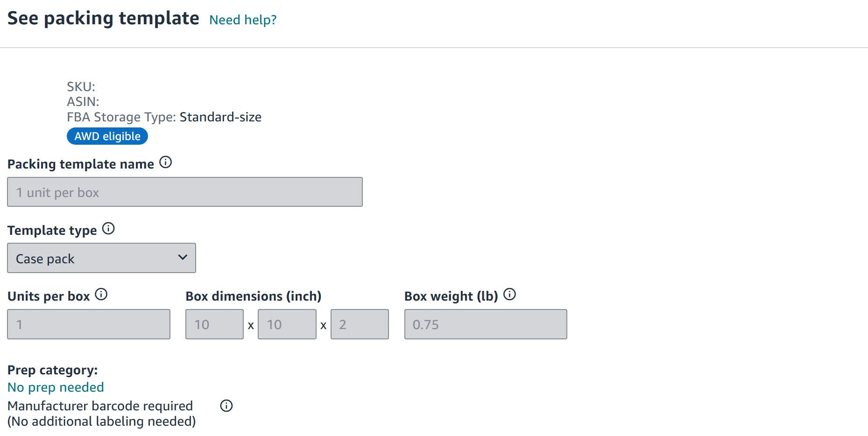Select the packing template name field
This screenshot has width=868, height=436.
[184, 191]
